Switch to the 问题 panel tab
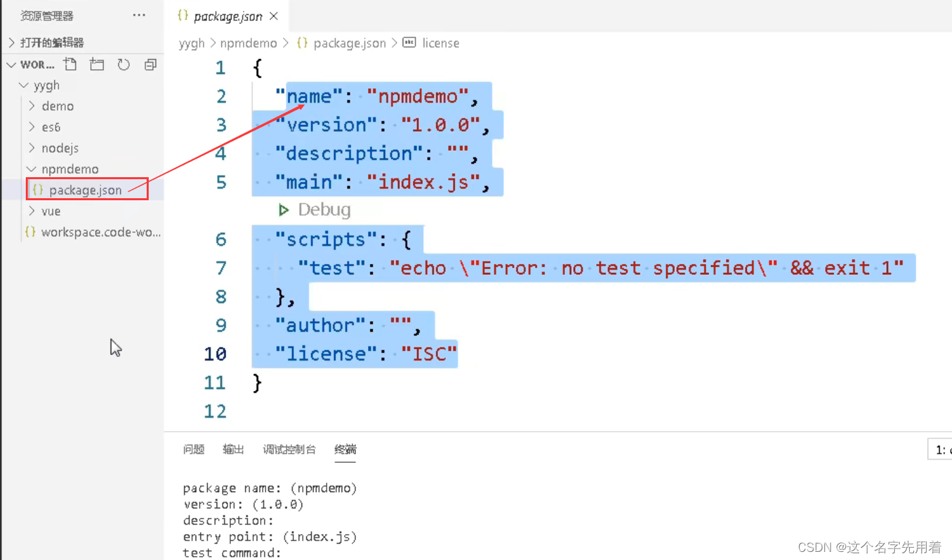The width and height of the screenshot is (952, 560). 194,449
